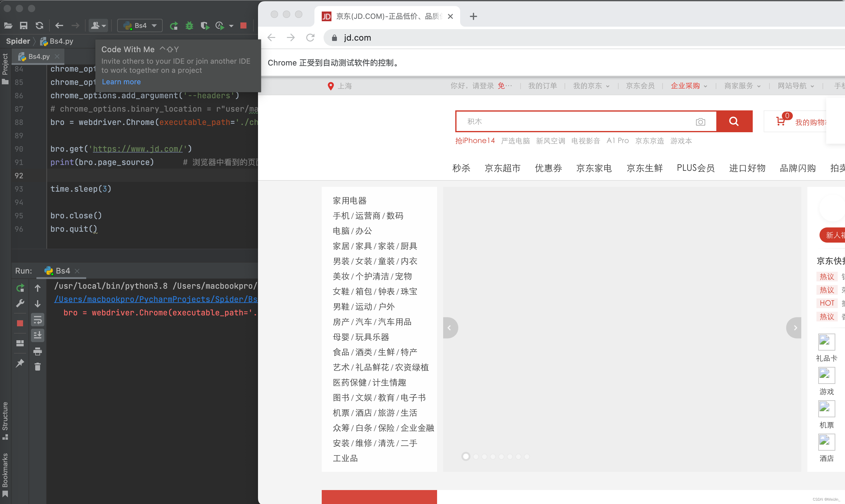Viewport: 845px width, 504px height.
Task: Click the Spider breadcrumb
Action: tap(18, 41)
